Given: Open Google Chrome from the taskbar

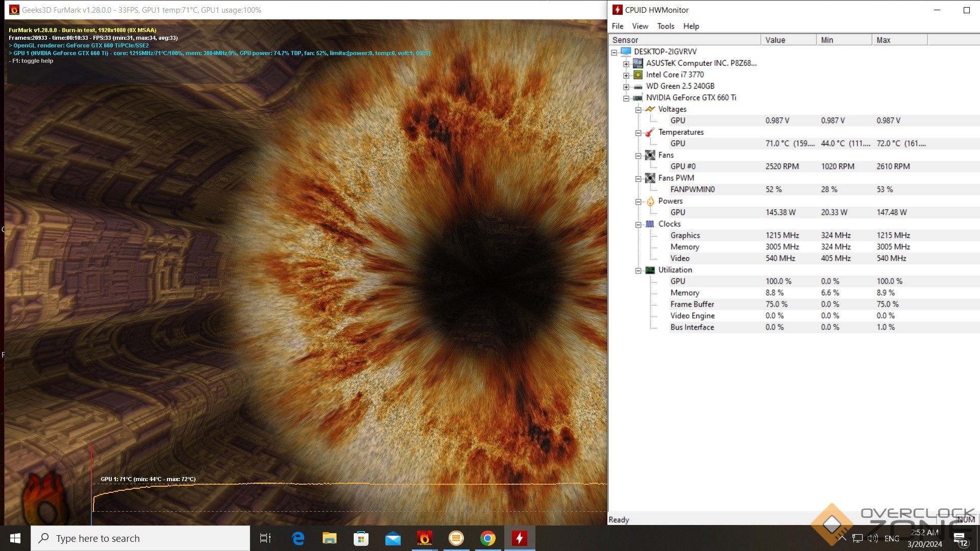Looking at the screenshot, I should (487, 538).
